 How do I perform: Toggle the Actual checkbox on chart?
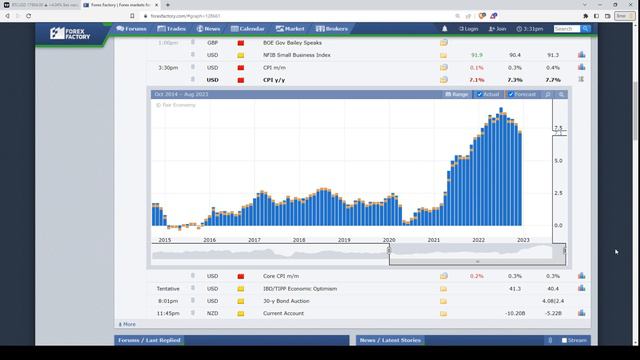pos(480,94)
